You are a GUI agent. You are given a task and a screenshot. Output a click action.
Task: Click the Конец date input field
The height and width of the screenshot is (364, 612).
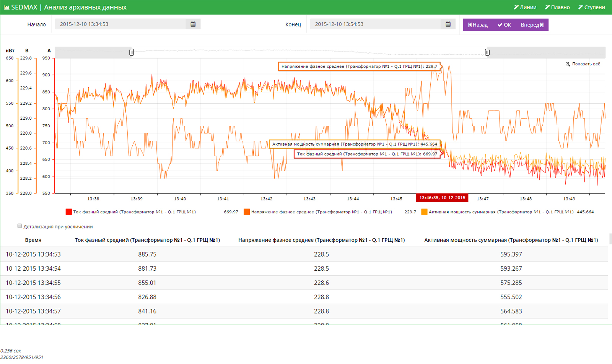tap(375, 24)
